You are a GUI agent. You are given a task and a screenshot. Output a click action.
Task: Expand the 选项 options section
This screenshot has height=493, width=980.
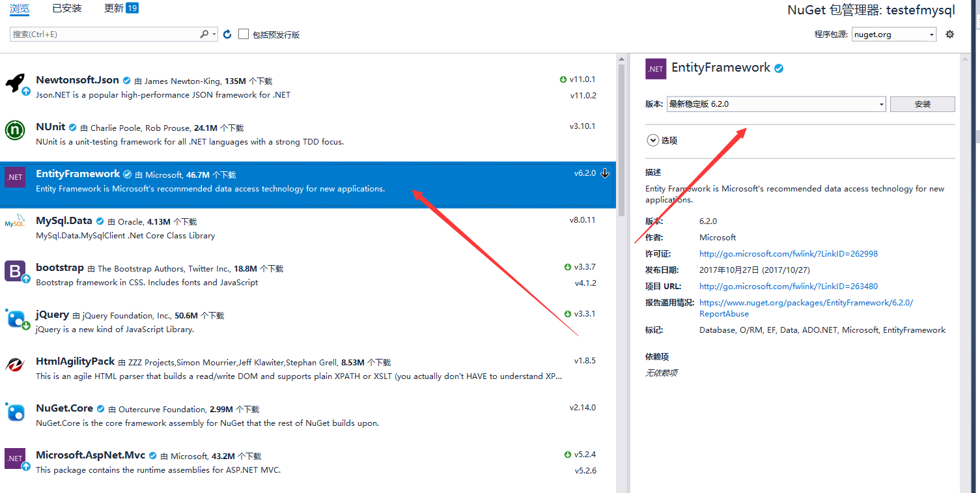coord(652,140)
